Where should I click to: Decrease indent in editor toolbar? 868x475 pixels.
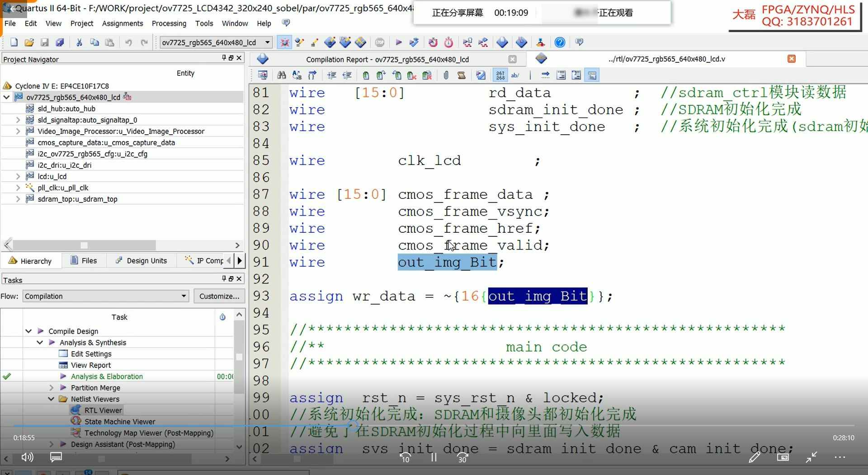(347, 75)
